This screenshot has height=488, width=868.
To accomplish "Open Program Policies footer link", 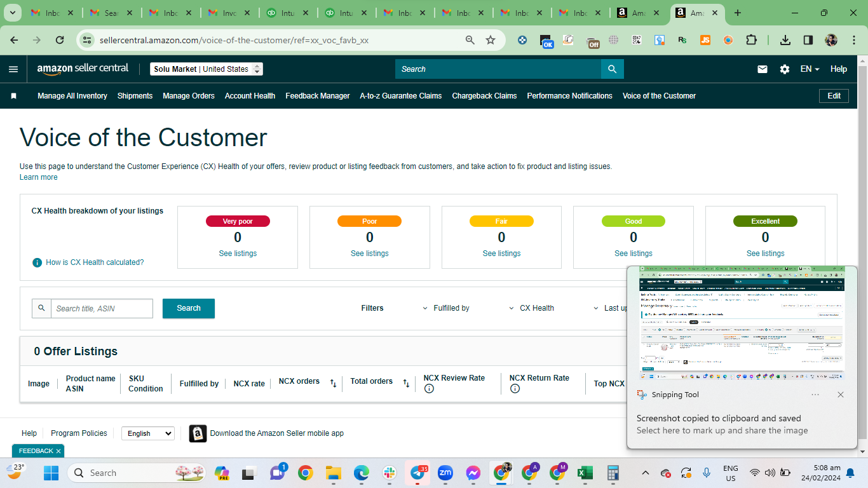I will click(x=79, y=433).
